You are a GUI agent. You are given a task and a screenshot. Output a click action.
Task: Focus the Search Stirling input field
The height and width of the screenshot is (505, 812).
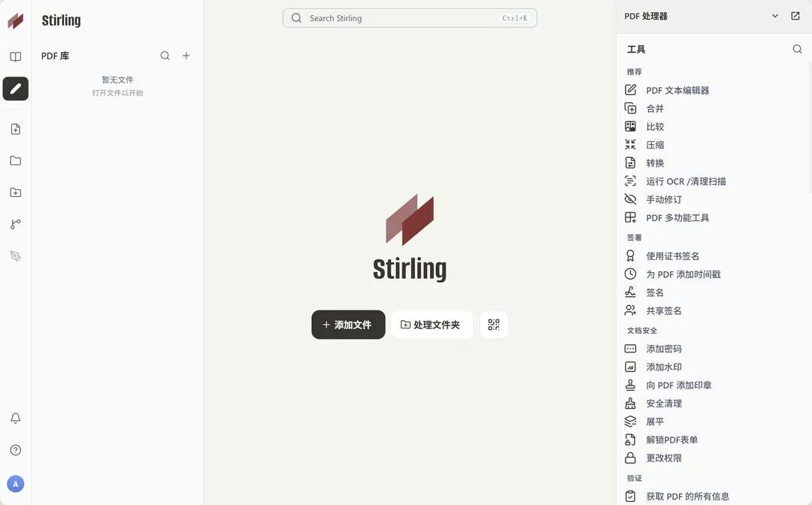point(411,18)
